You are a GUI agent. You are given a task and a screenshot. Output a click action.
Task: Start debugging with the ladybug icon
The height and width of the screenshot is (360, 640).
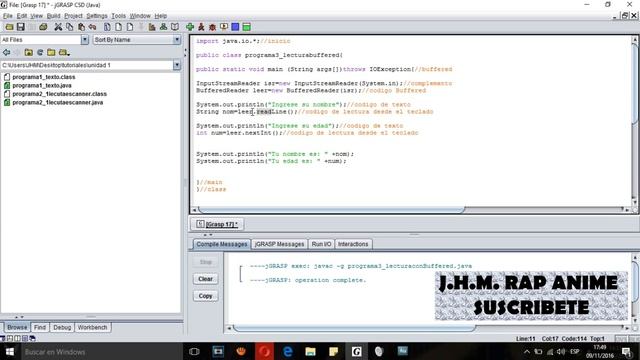212,27
